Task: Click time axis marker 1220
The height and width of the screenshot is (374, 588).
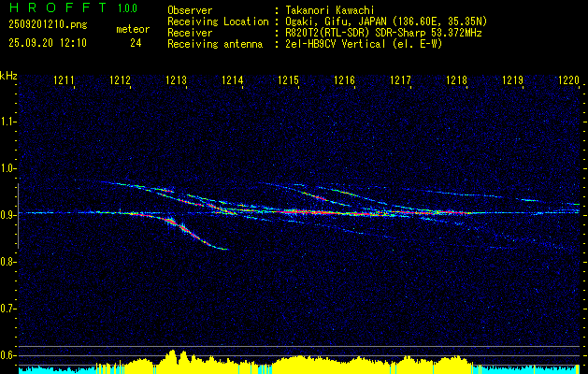Action: click(569, 79)
